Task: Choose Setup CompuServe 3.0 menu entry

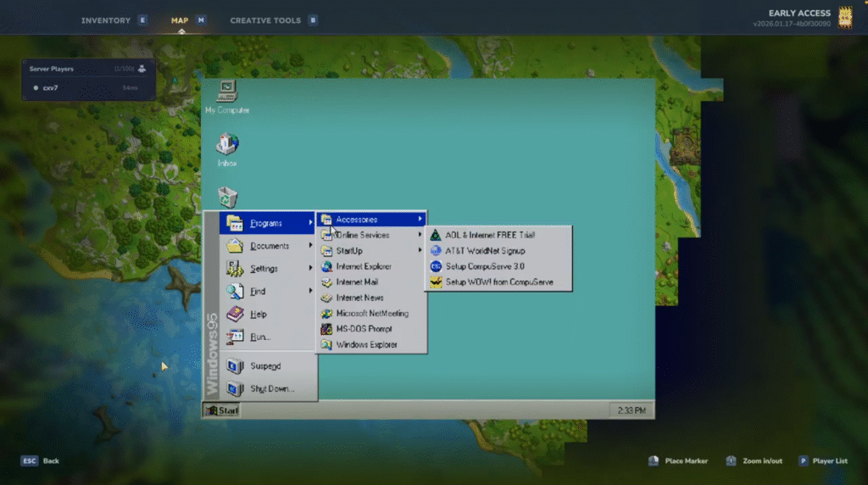Action: coord(498,266)
